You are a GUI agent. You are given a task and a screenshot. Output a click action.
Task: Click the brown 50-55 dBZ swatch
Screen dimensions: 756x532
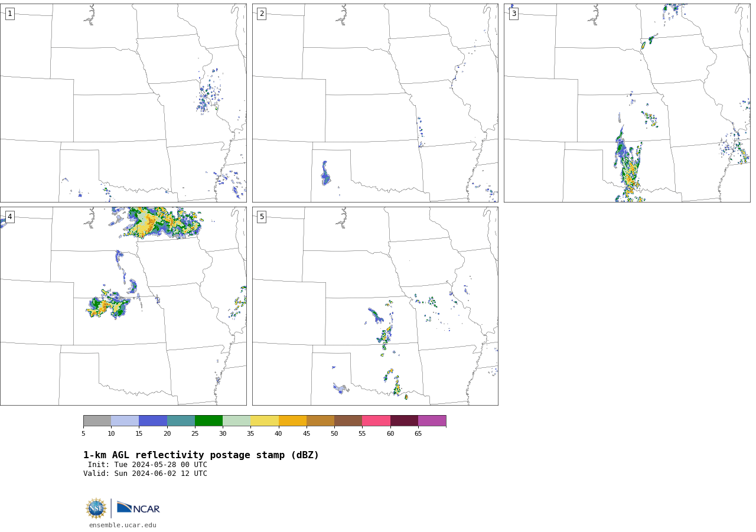[348, 420]
